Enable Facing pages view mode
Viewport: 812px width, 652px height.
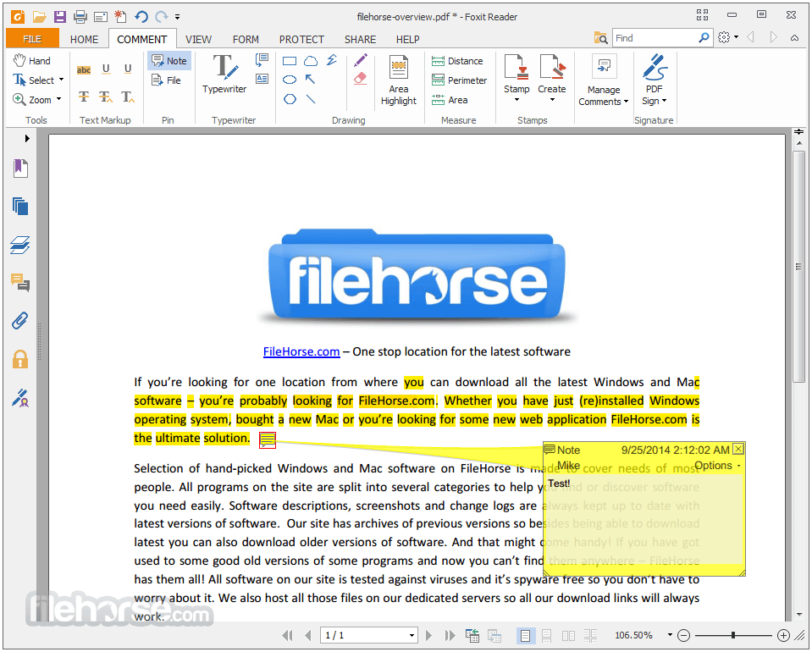[x=568, y=635]
